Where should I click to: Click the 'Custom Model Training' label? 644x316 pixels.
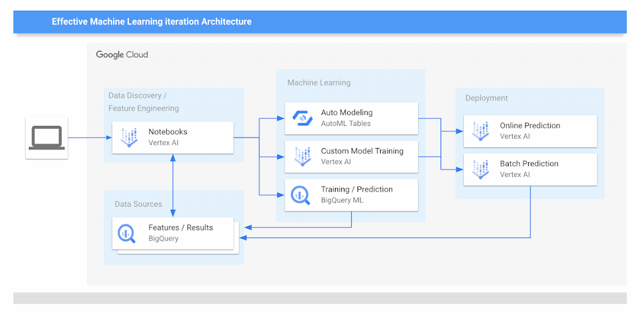click(x=362, y=151)
